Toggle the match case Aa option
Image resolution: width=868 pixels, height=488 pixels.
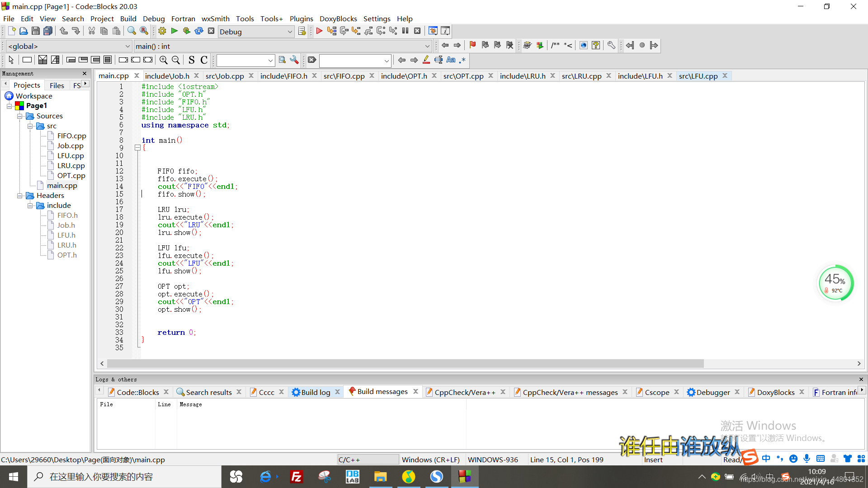(x=451, y=60)
